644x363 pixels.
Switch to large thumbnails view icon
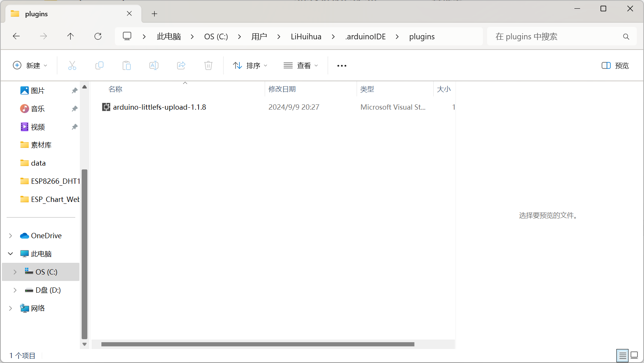tap(635, 355)
